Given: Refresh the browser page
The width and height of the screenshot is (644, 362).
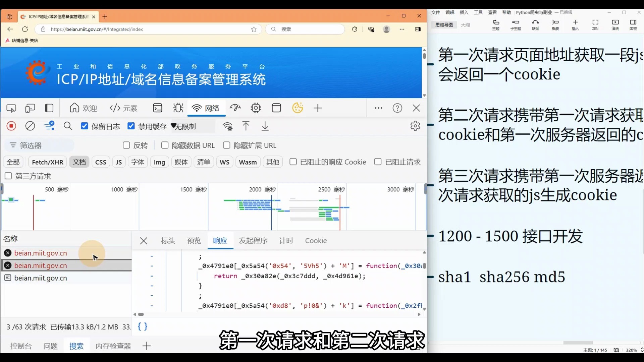Looking at the screenshot, I should (25, 29).
